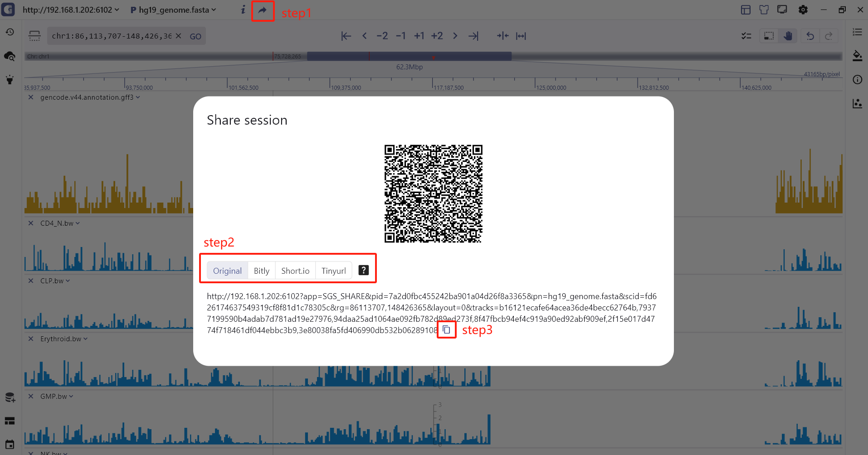Undo the last navigation
868x455 pixels.
pos(810,36)
